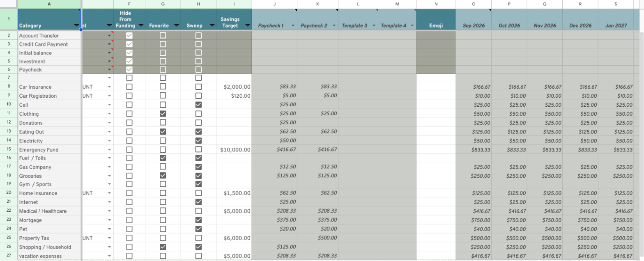Viewport: 644px width, 261px height.
Task: Open the dropdown arrow in Car Insurance row
Action: (109, 87)
